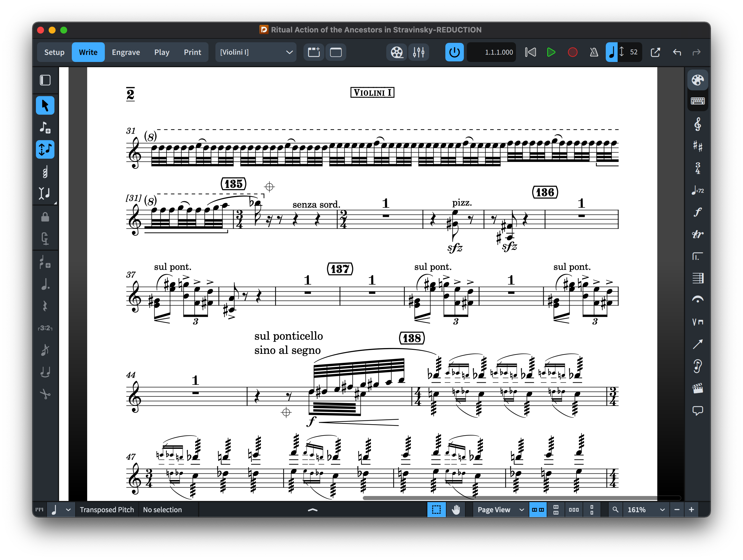Select the marquee selection tool
Screen dimensions: 743x560
[x=436, y=510]
